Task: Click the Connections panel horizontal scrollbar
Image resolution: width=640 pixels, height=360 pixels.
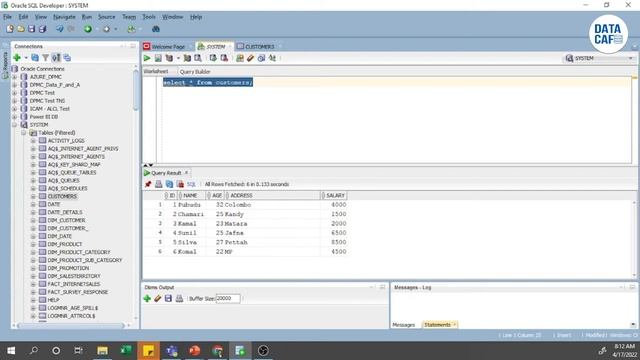Action: pyautogui.click(x=71, y=326)
